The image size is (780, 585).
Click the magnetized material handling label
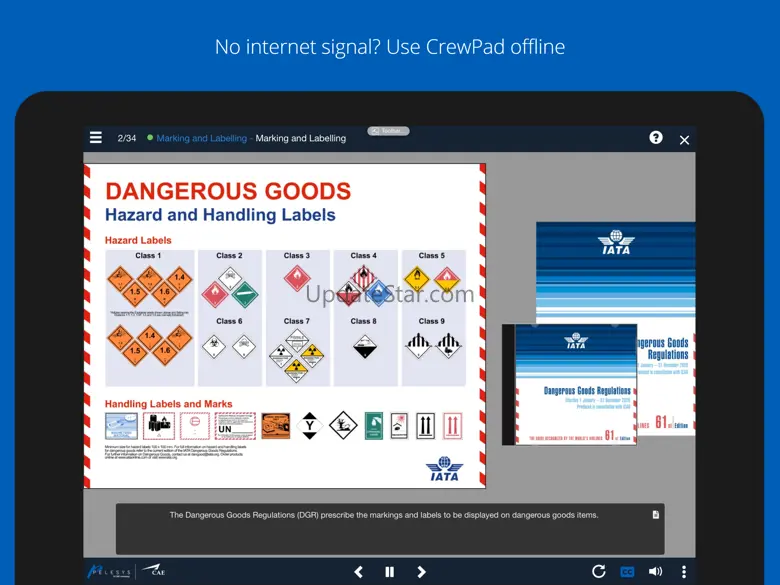(x=121, y=426)
